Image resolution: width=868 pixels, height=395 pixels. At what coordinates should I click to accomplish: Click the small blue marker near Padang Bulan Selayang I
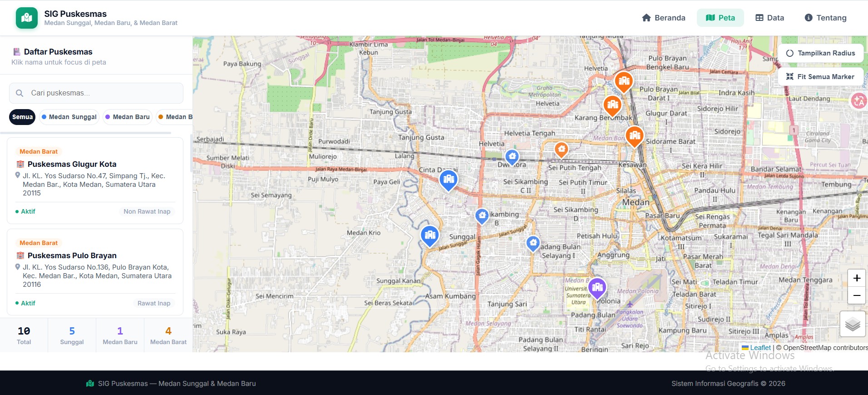click(x=533, y=244)
